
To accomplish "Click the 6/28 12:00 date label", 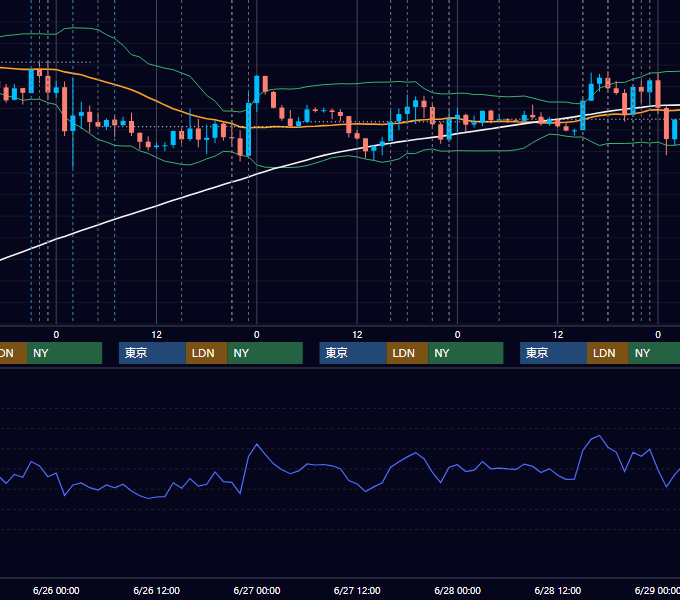I will point(558,590).
